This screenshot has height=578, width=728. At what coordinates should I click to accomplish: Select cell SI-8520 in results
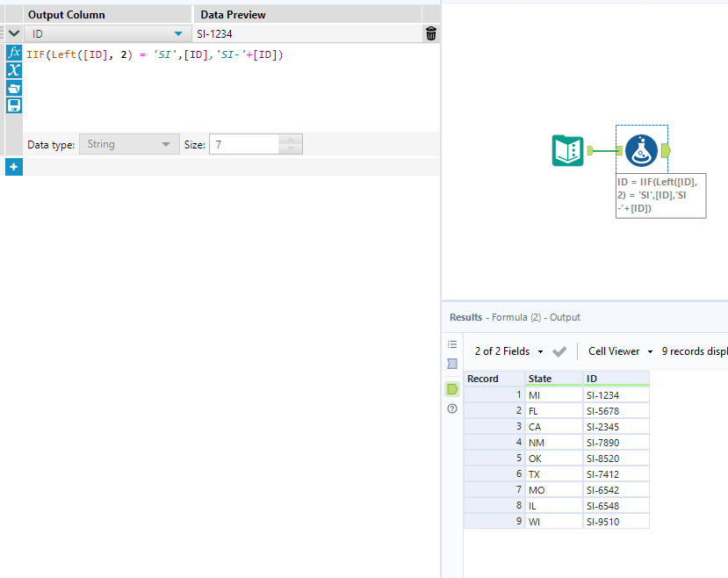(x=616, y=459)
